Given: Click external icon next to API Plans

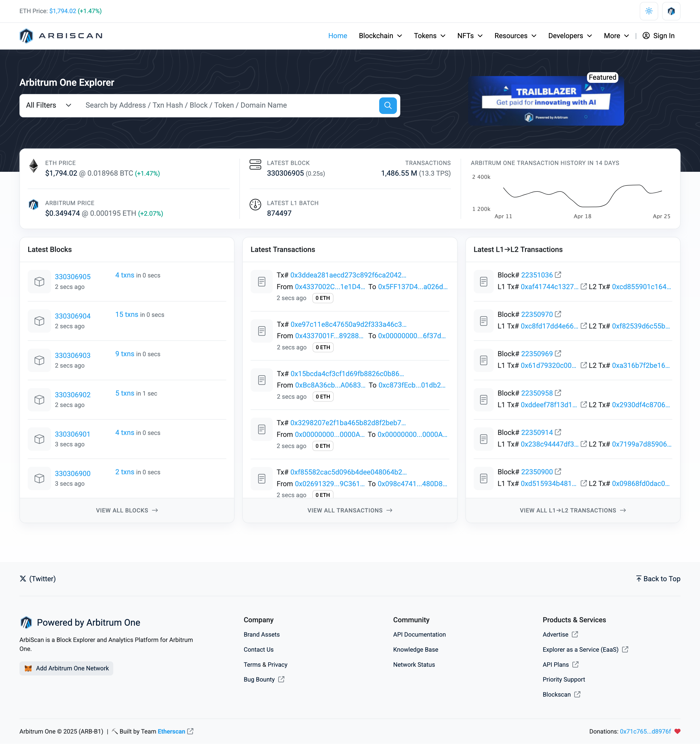Looking at the screenshot, I should (576, 664).
